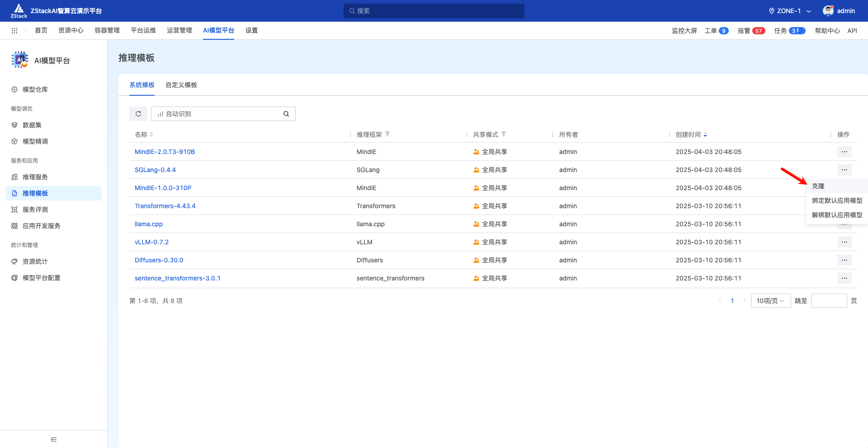Open API link in top bar
Image resolution: width=868 pixels, height=448 pixels.
point(852,31)
